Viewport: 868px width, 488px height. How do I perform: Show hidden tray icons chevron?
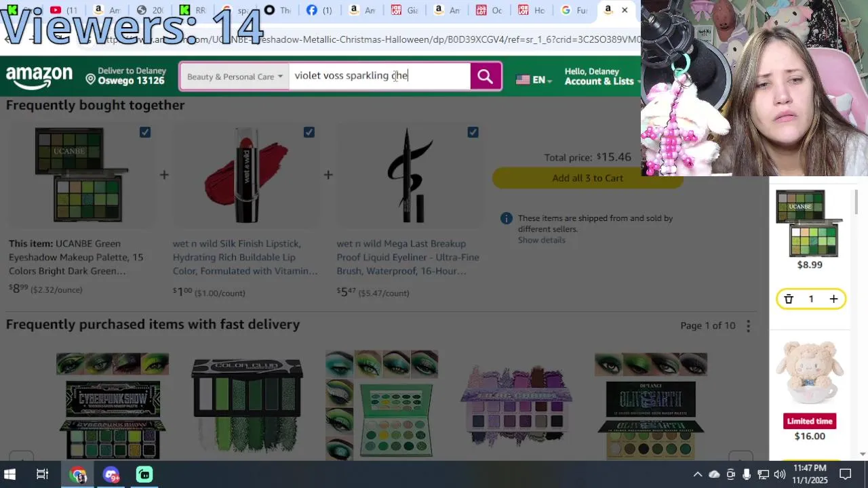pos(697,474)
